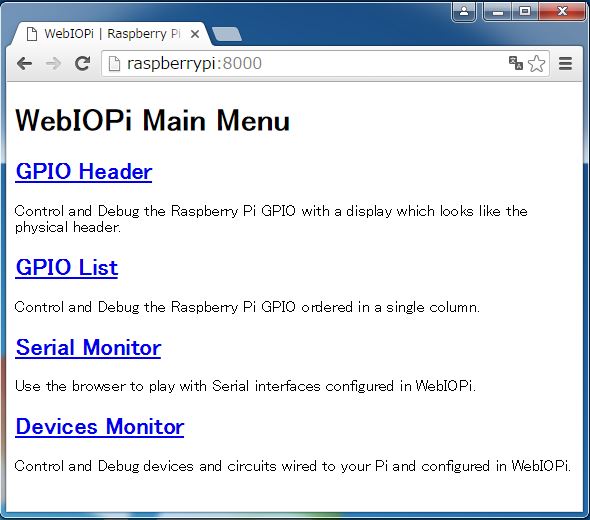This screenshot has width=590, height=520.
Task: Open the Devices Monitor link
Action: coord(100,427)
